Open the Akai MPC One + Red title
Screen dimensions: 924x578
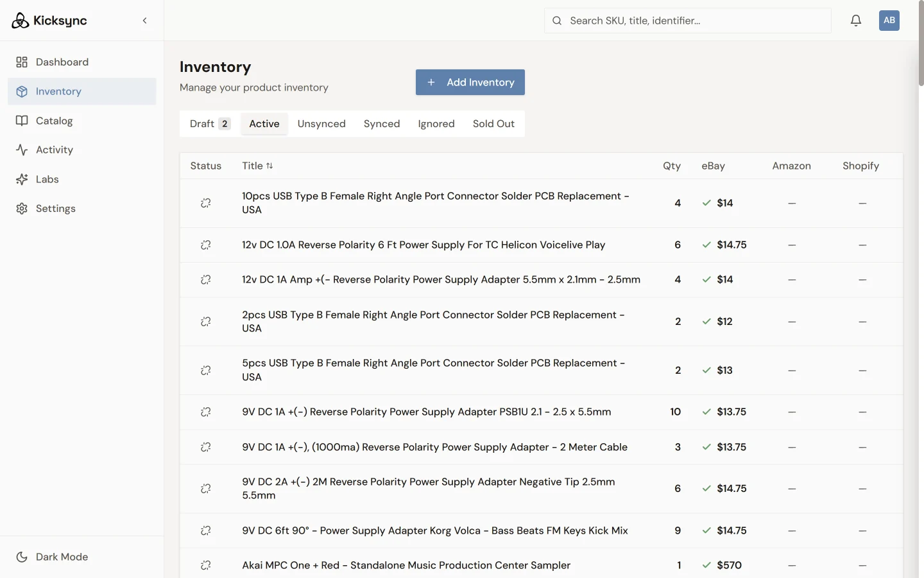click(x=406, y=565)
